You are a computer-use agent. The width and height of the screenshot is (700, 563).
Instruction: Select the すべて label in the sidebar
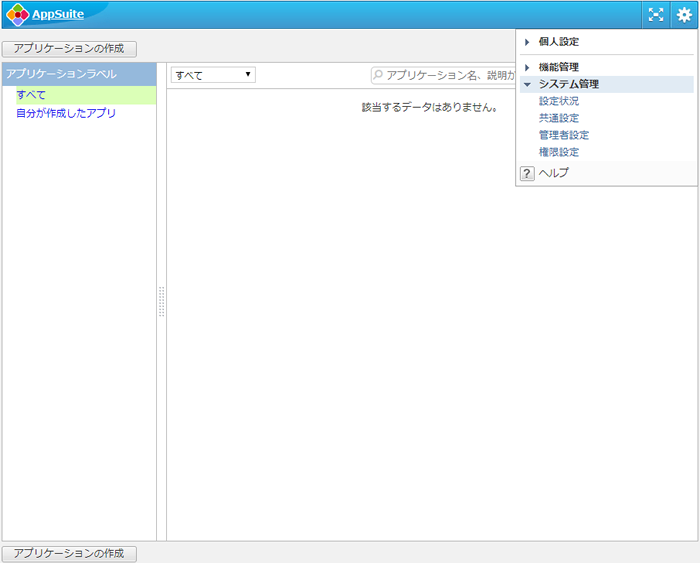(31, 95)
